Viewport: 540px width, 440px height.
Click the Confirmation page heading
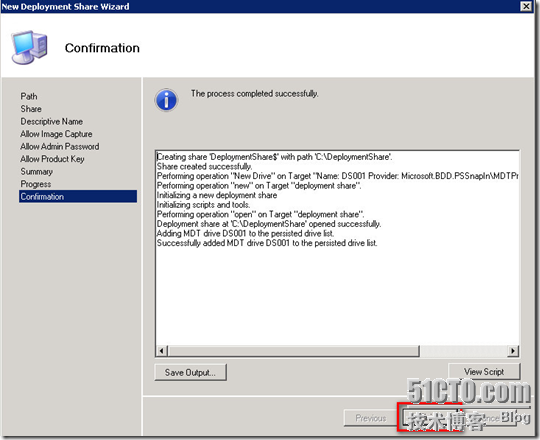click(102, 48)
